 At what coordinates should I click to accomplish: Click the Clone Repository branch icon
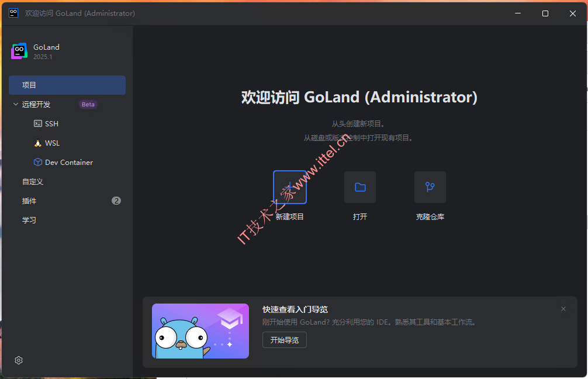(x=430, y=187)
